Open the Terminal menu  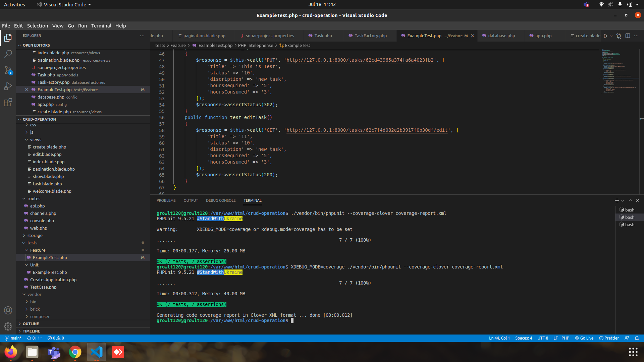(x=101, y=26)
